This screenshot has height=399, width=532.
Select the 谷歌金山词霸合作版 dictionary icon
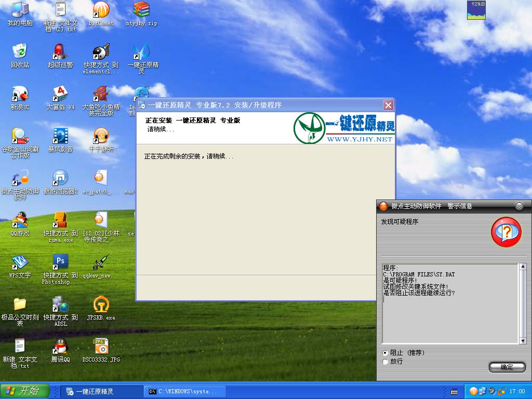click(x=20, y=142)
